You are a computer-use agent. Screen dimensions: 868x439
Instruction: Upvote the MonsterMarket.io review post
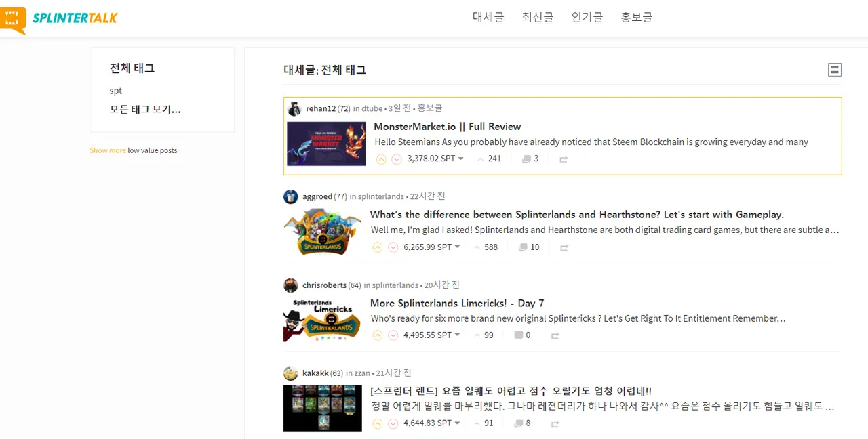(381, 159)
